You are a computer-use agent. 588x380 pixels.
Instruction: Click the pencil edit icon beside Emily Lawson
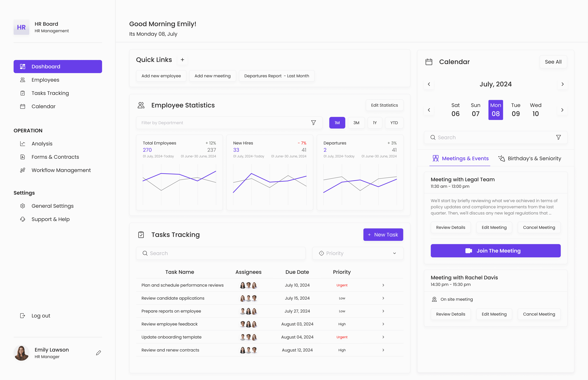click(x=98, y=353)
